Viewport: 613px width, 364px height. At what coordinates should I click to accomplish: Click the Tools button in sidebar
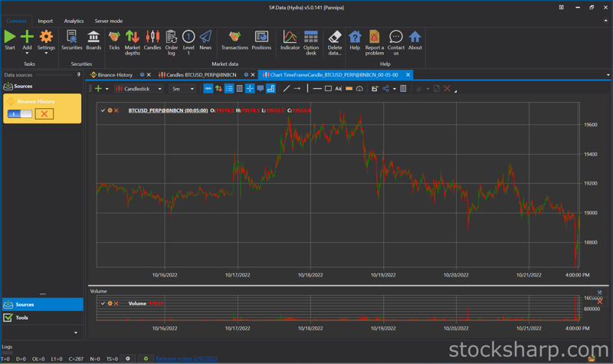coord(21,317)
